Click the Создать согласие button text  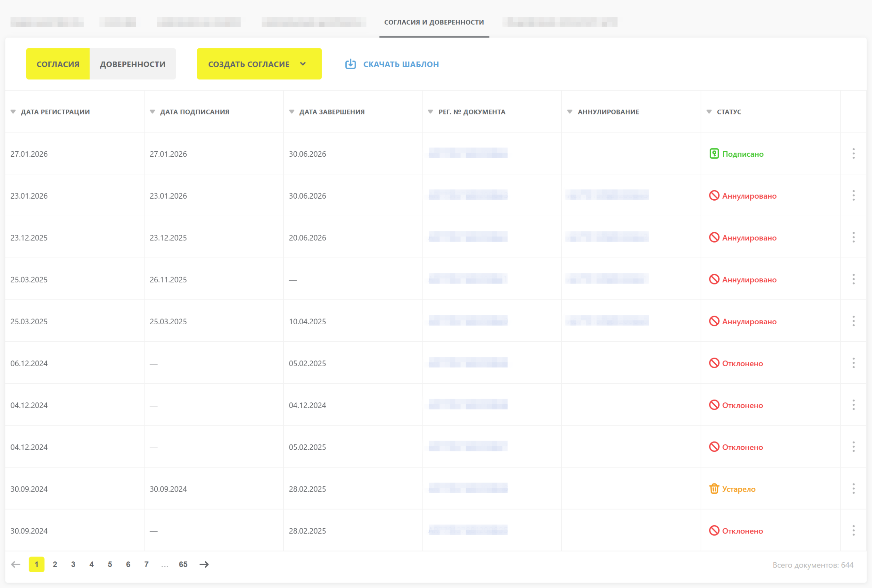click(x=249, y=64)
